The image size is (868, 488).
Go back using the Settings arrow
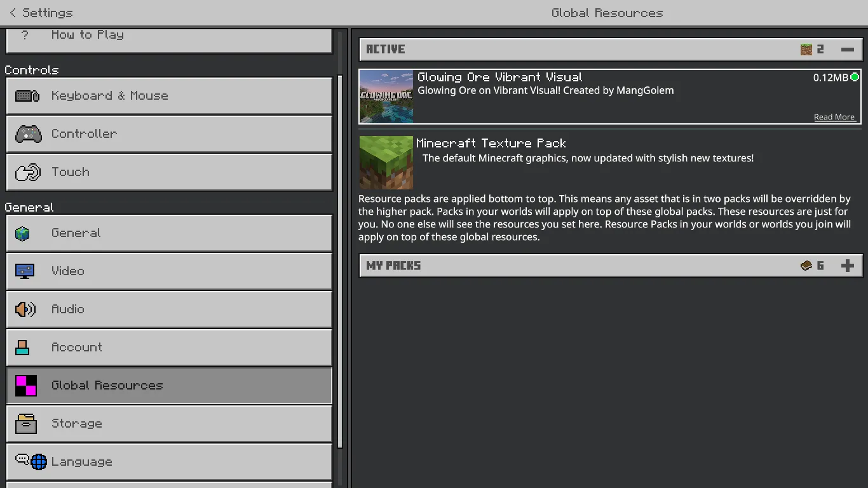(13, 13)
